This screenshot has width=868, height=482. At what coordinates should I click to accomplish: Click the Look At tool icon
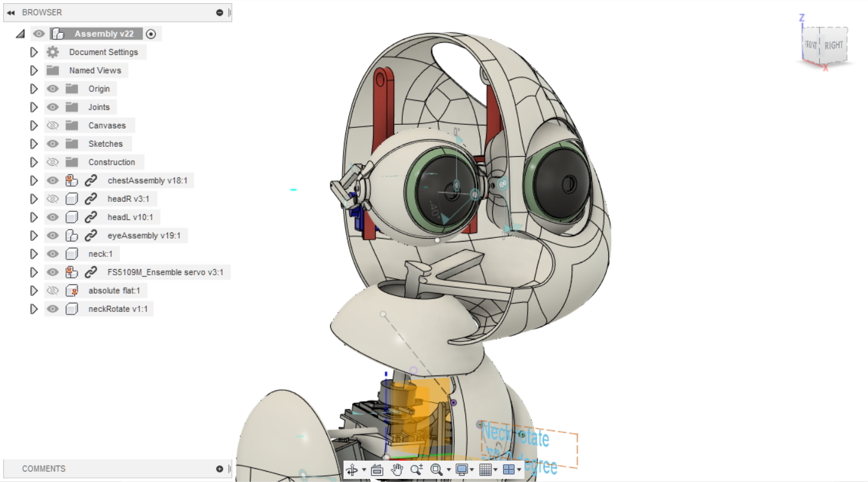(x=377, y=470)
